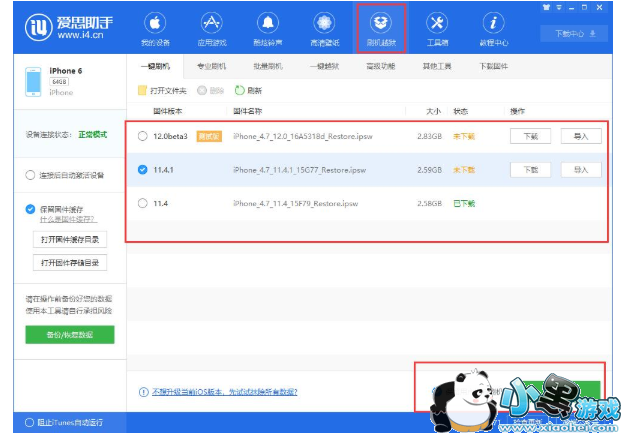622x436 pixels.
Task: Open the 下载中心 button
Action: pyautogui.click(x=574, y=33)
